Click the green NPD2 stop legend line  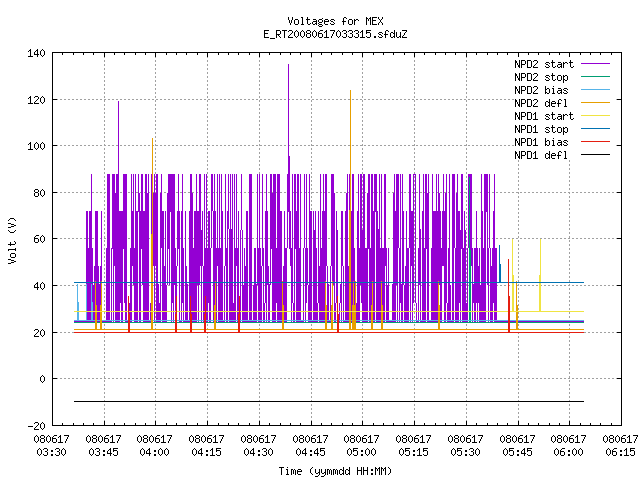pos(595,77)
